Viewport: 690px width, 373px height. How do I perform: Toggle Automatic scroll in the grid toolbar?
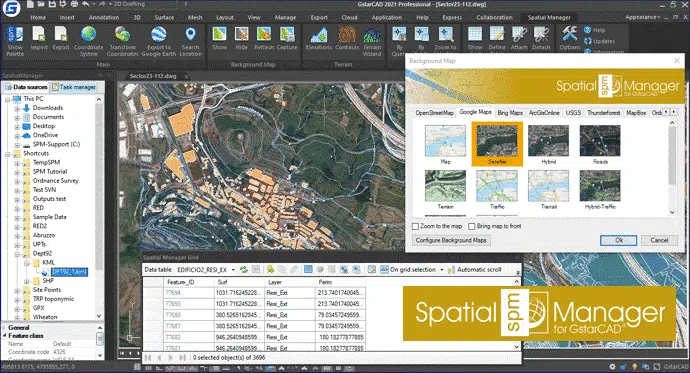(x=474, y=270)
